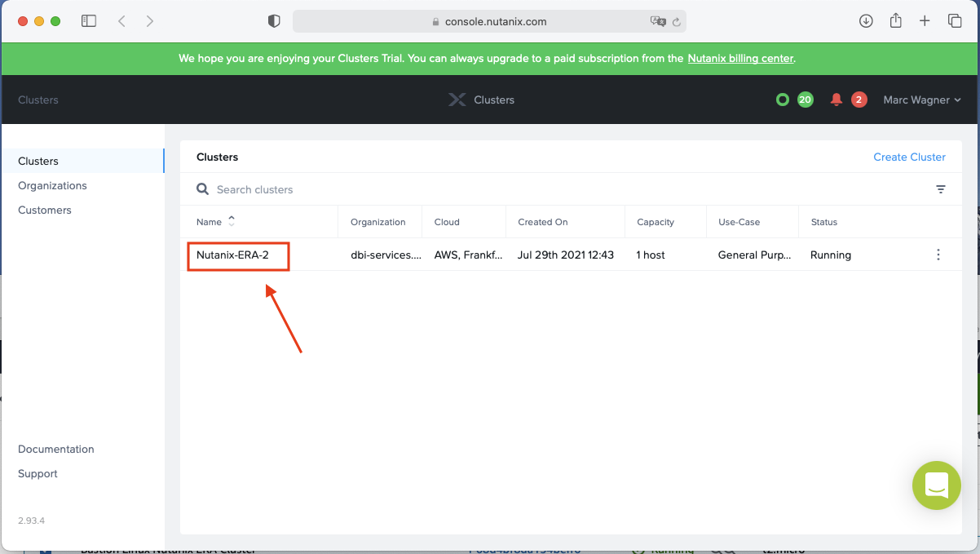Open the Nutanix billing center link
This screenshot has width=980, height=554.
tap(740, 59)
